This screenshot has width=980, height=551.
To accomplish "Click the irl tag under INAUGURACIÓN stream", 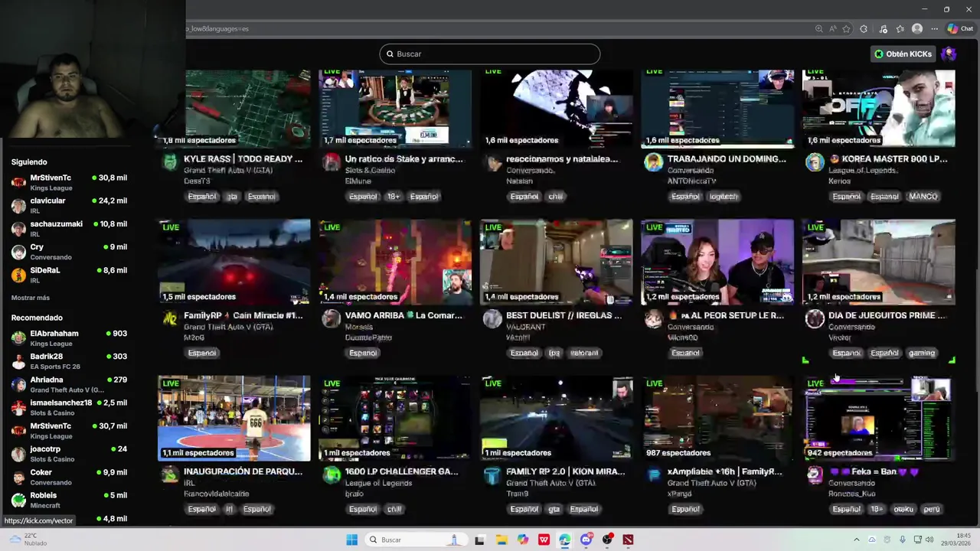I will click(x=229, y=509).
